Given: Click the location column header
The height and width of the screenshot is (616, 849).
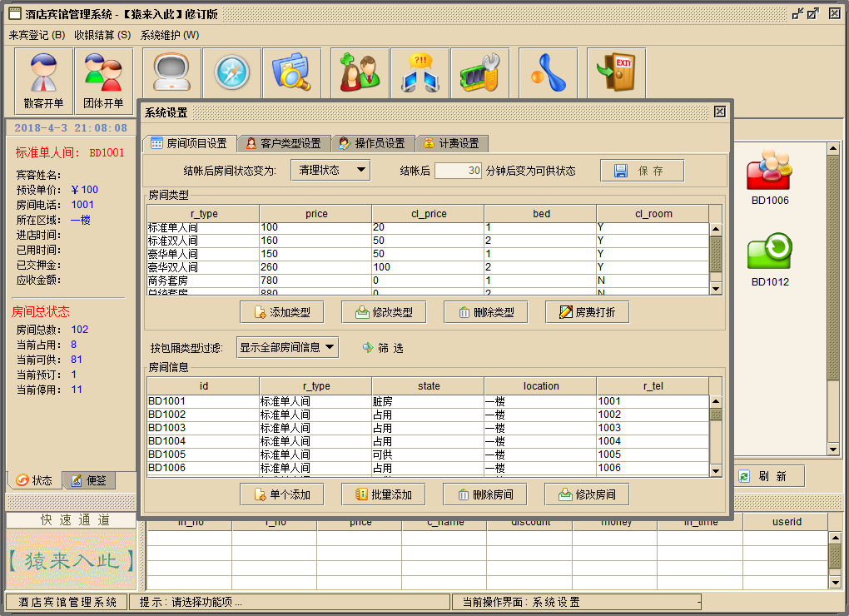Looking at the screenshot, I should coord(541,386).
